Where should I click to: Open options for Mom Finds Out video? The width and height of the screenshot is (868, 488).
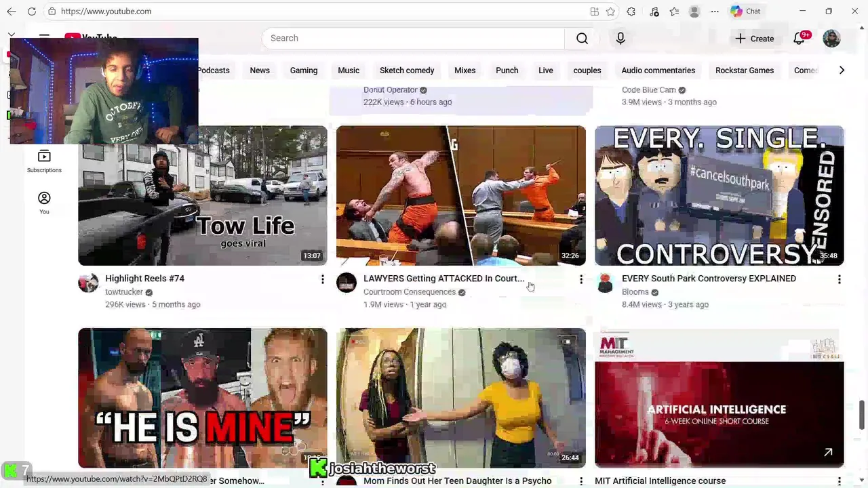click(x=581, y=481)
